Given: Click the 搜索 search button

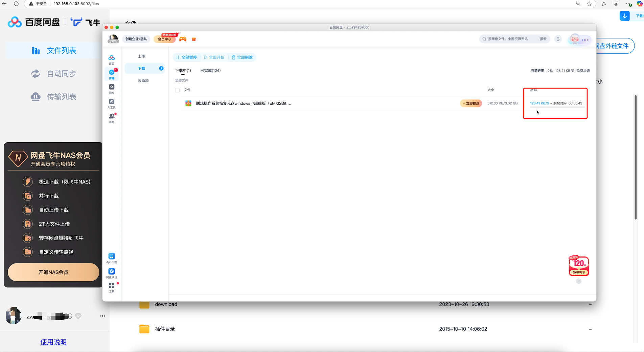Looking at the screenshot, I should [x=543, y=39].
